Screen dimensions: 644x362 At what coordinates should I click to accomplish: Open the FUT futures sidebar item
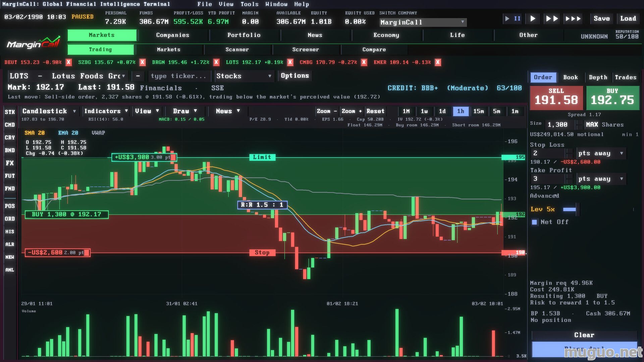[10, 176]
